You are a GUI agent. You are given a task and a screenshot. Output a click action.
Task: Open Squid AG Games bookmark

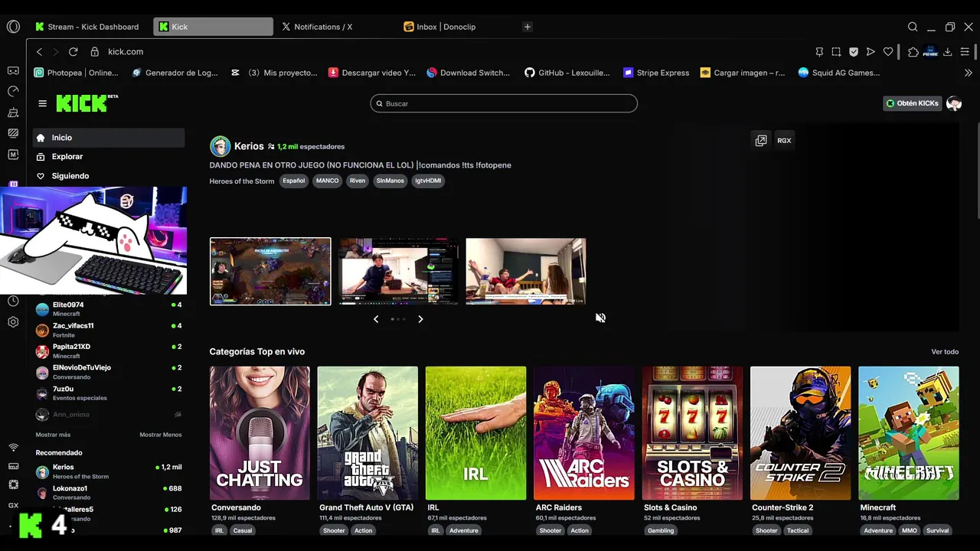coord(839,73)
